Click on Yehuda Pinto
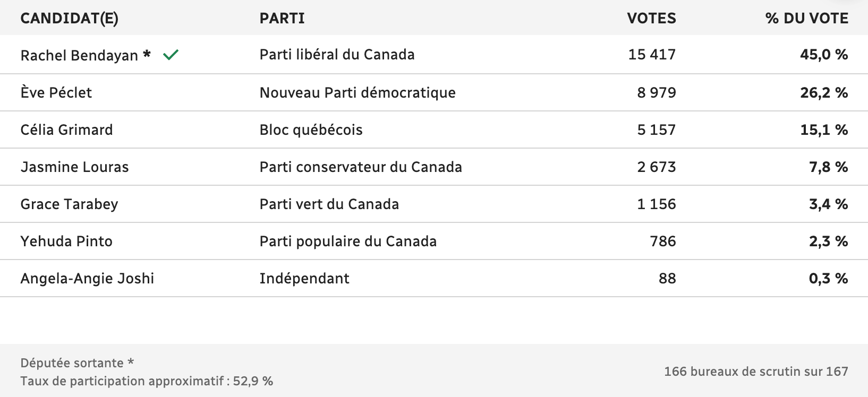This screenshot has width=868, height=397. 66,241
